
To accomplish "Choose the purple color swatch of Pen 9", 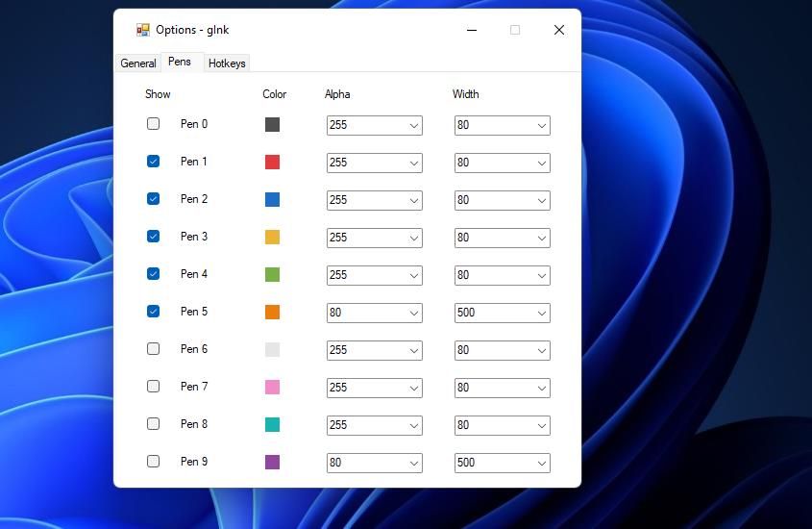I will click(272, 463).
